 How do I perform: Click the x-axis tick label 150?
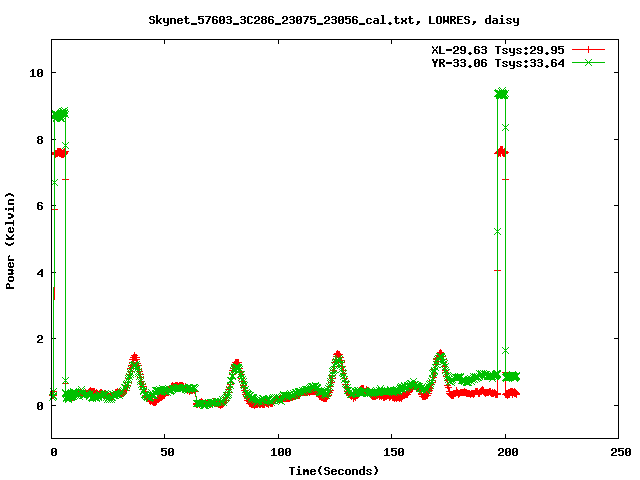[394, 452]
